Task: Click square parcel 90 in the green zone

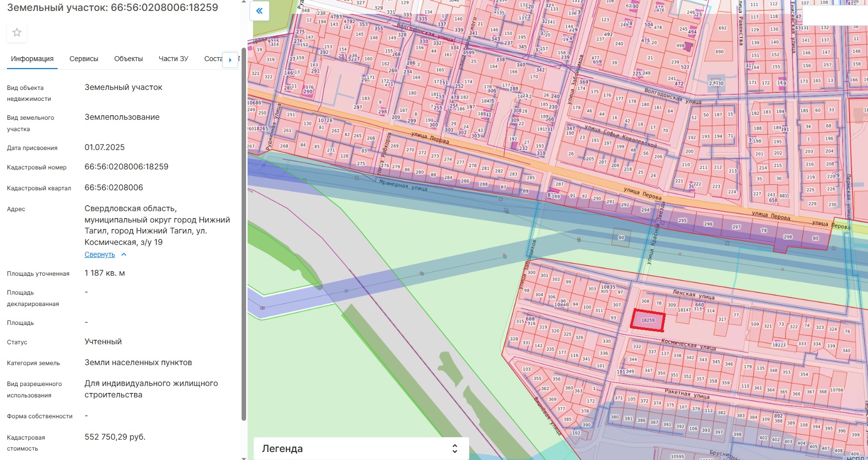Action: 621,238
